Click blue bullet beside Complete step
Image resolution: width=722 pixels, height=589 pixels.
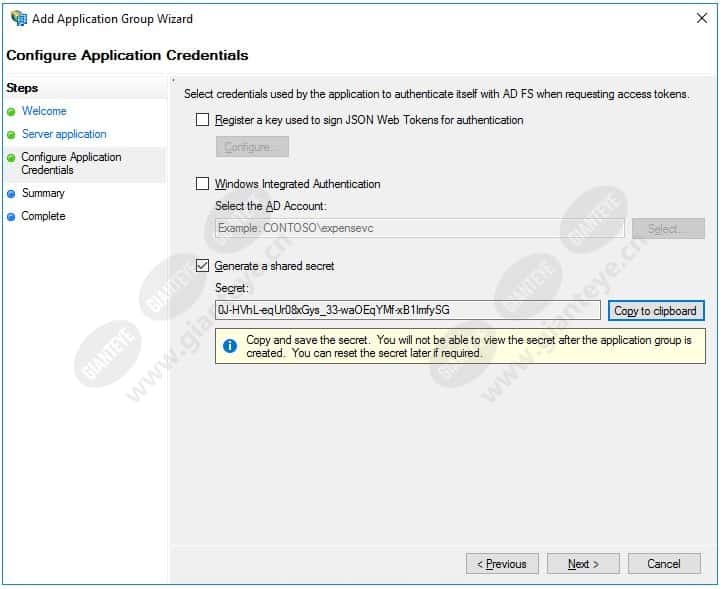pyautogui.click(x=11, y=217)
